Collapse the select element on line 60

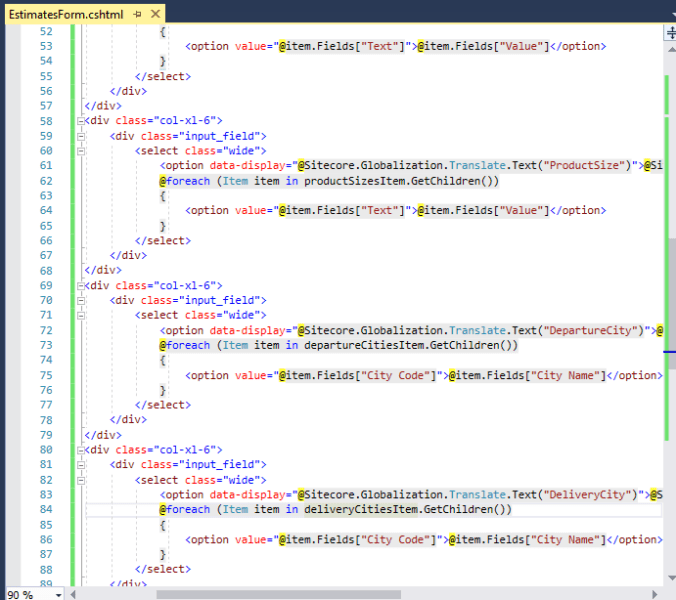click(x=81, y=150)
